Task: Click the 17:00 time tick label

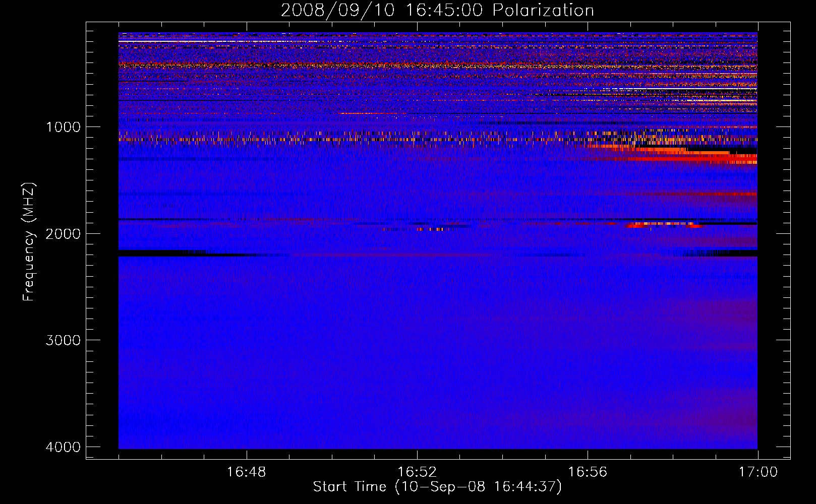Action: [x=758, y=472]
